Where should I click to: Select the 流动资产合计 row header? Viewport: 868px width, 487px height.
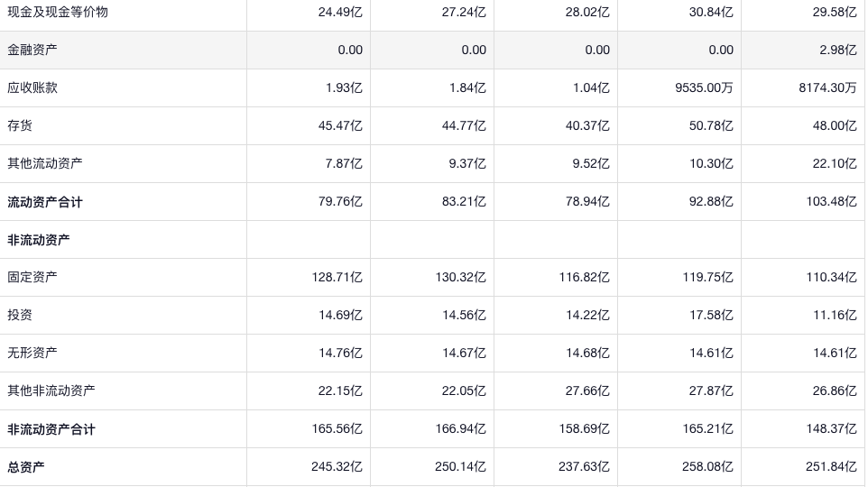[45, 201]
